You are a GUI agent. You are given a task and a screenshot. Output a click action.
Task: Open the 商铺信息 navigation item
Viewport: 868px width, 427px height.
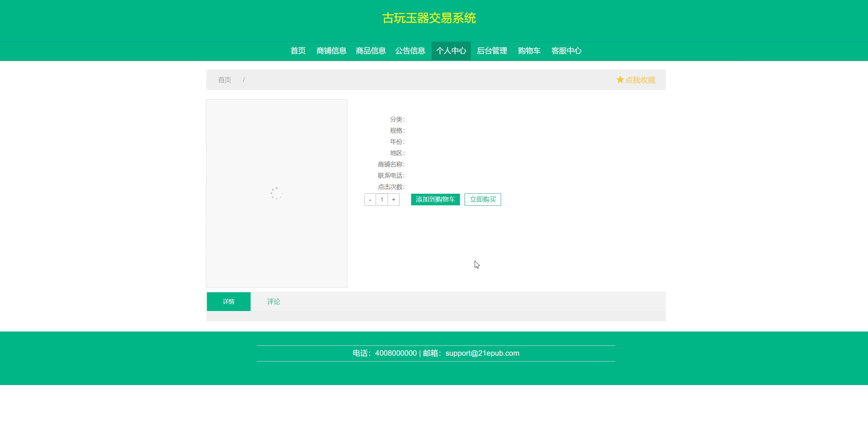coord(331,51)
